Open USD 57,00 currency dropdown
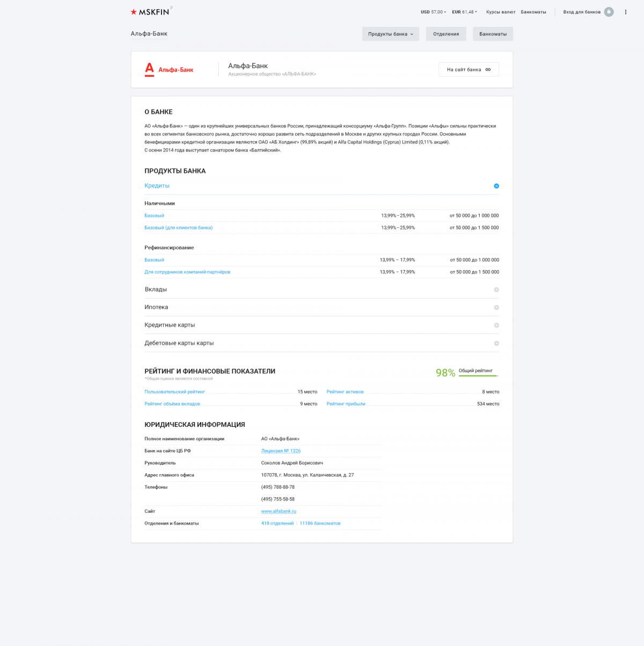644x646 pixels. [433, 12]
